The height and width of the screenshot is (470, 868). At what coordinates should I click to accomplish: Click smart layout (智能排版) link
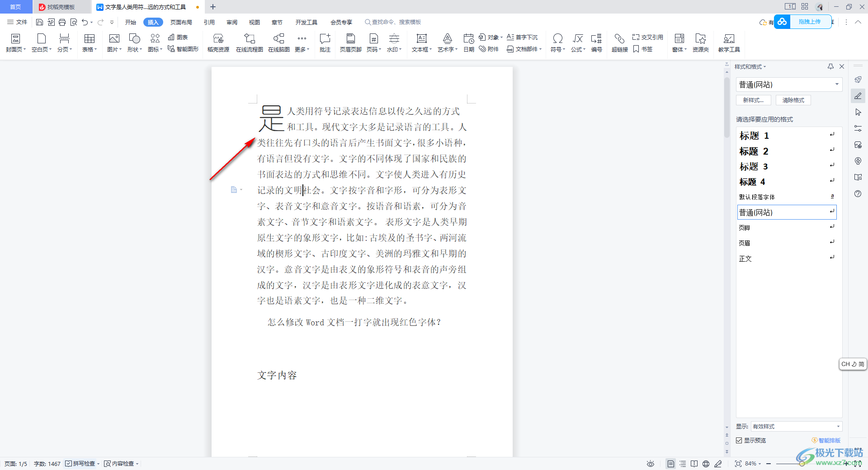[826, 440]
